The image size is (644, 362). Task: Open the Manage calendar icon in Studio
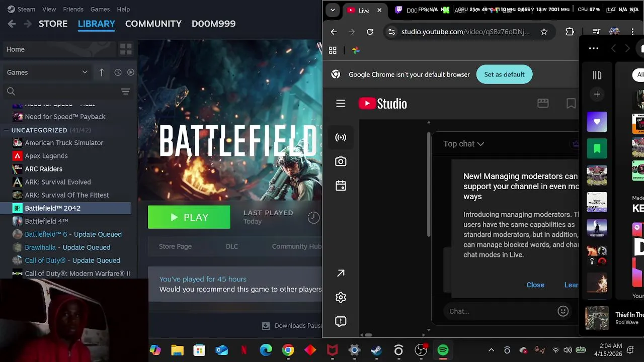tap(341, 186)
